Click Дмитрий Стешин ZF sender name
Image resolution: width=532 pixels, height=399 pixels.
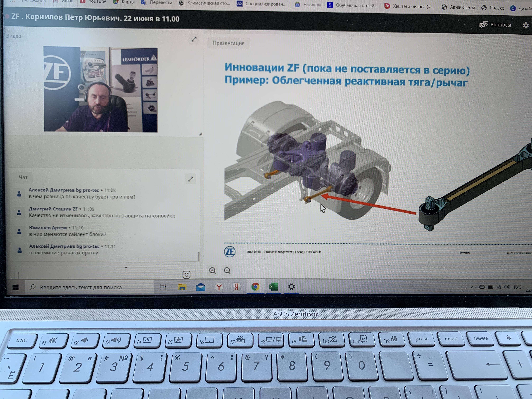pyautogui.click(x=53, y=209)
